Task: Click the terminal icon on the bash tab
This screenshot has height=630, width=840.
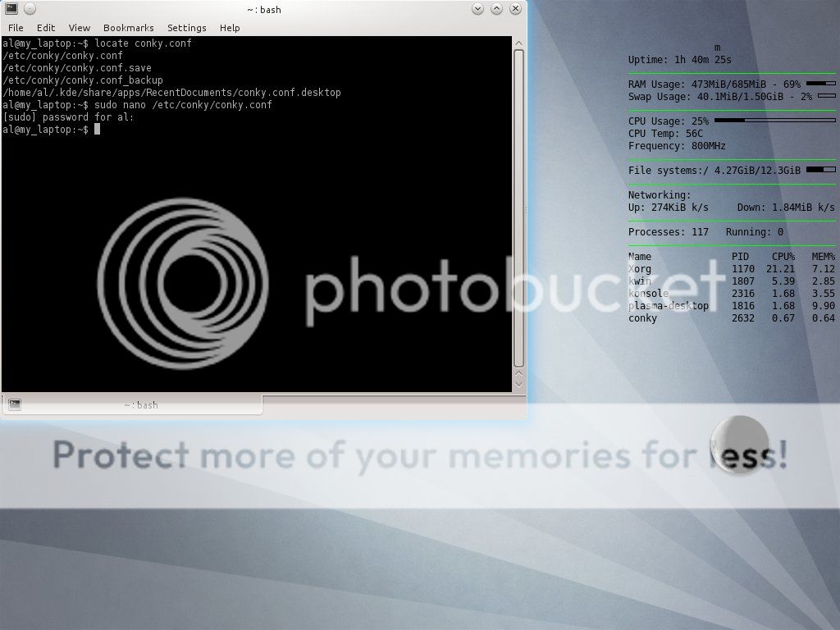Action: 14,404
